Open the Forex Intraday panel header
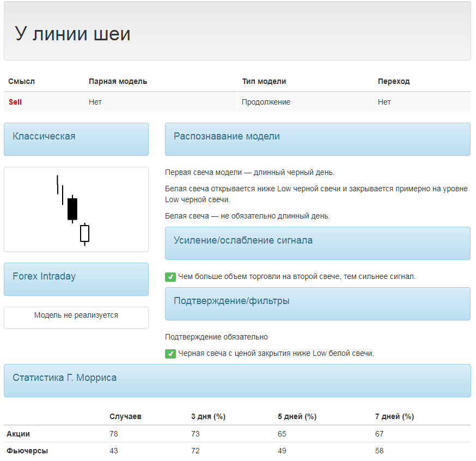 coord(76,279)
